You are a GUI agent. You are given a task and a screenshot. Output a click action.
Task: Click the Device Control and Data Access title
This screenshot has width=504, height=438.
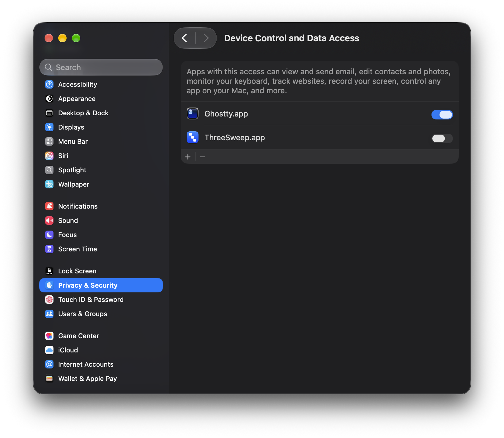(292, 38)
